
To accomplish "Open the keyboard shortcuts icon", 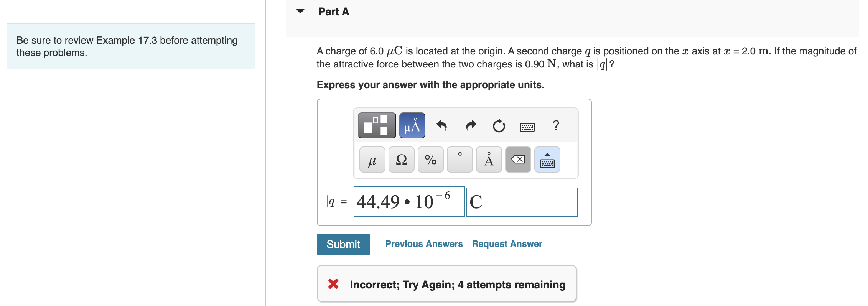I will tap(527, 127).
